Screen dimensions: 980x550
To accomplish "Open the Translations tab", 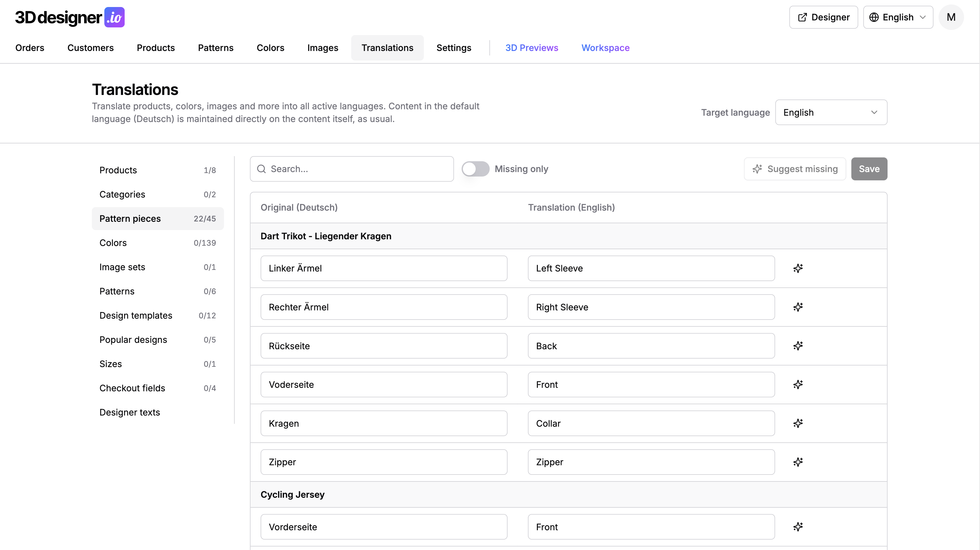I will pyautogui.click(x=387, y=47).
